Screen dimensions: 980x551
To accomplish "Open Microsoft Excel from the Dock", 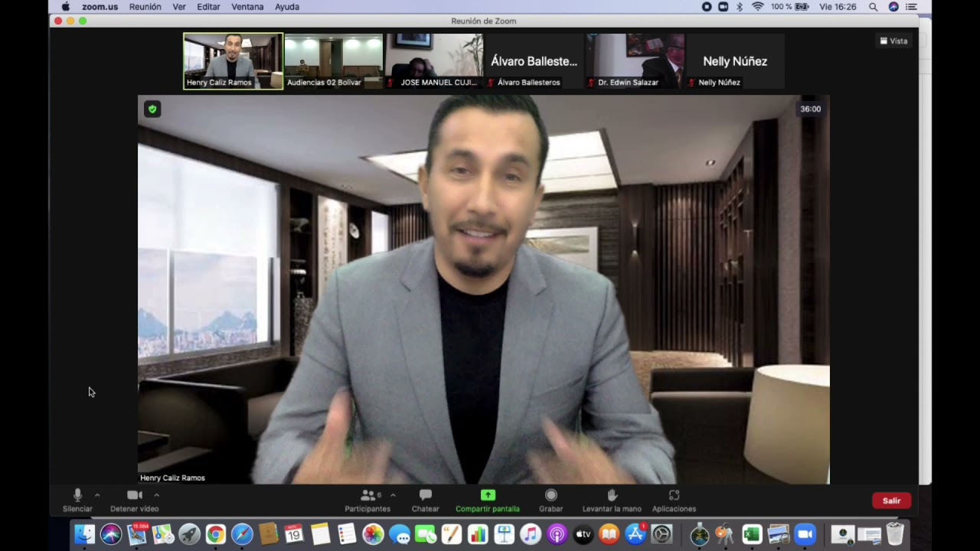I will (752, 534).
